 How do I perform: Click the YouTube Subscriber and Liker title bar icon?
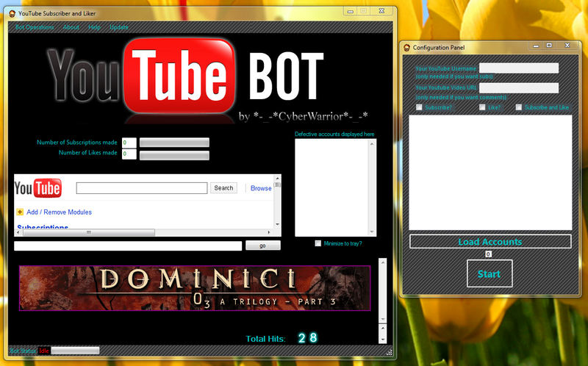coord(12,13)
